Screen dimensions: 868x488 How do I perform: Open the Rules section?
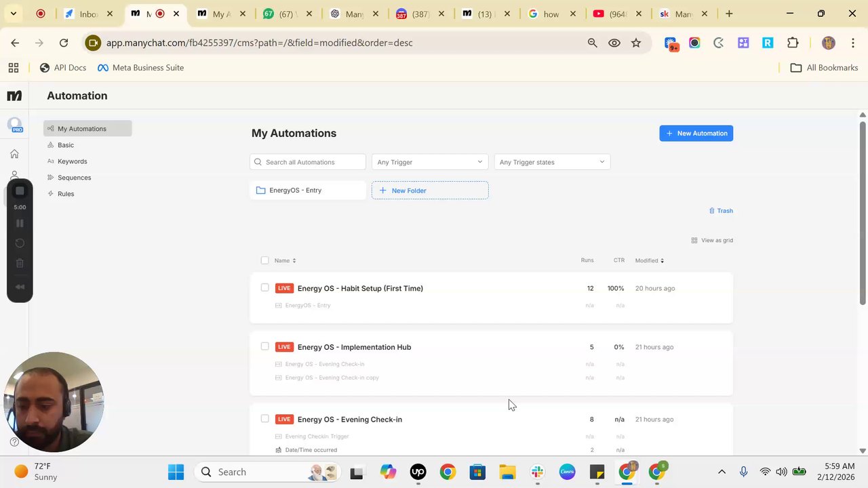[x=66, y=194]
